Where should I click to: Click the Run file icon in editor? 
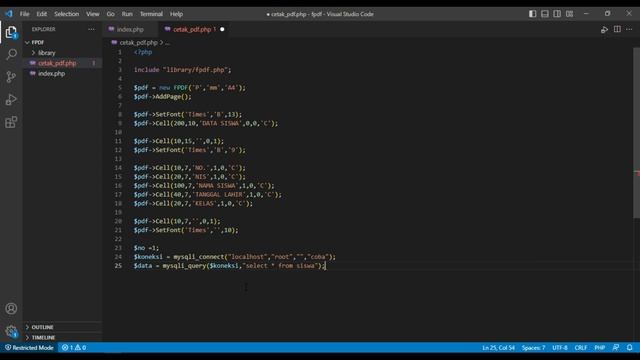[x=604, y=29]
